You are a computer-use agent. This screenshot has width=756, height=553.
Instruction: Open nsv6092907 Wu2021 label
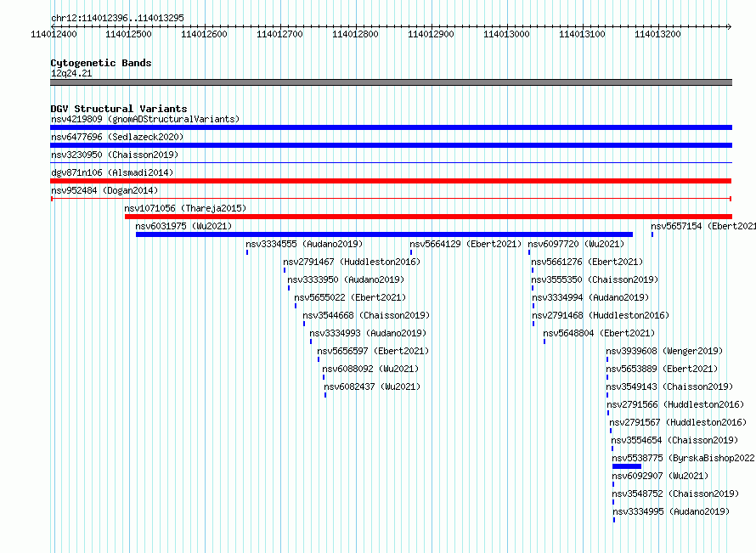pos(661,476)
